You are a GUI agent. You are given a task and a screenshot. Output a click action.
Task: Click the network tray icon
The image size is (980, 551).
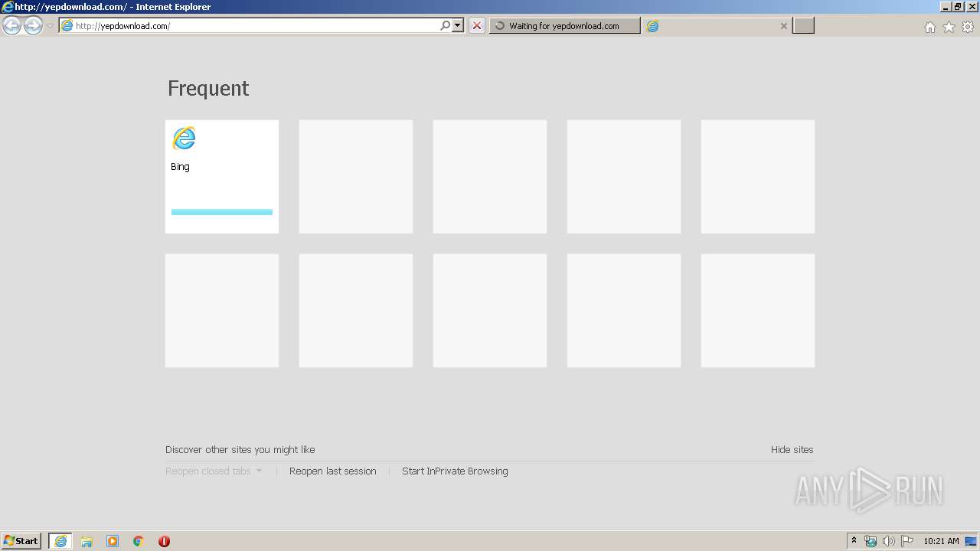871,541
